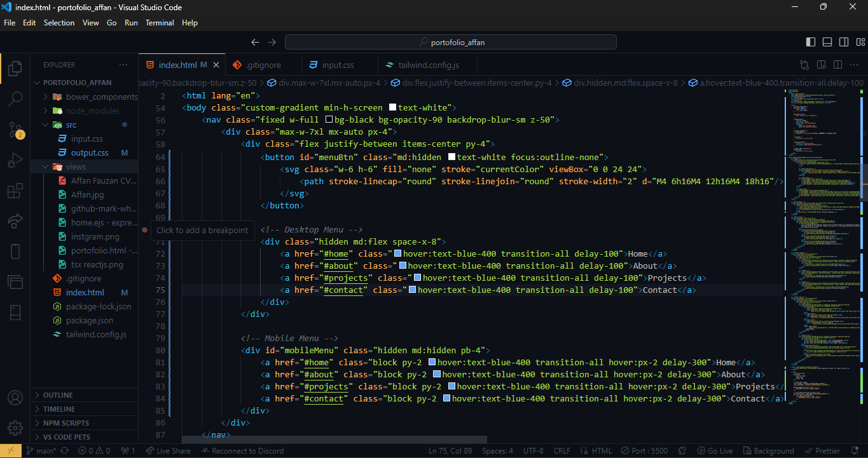Open the Extensions view icon

coord(15,191)
